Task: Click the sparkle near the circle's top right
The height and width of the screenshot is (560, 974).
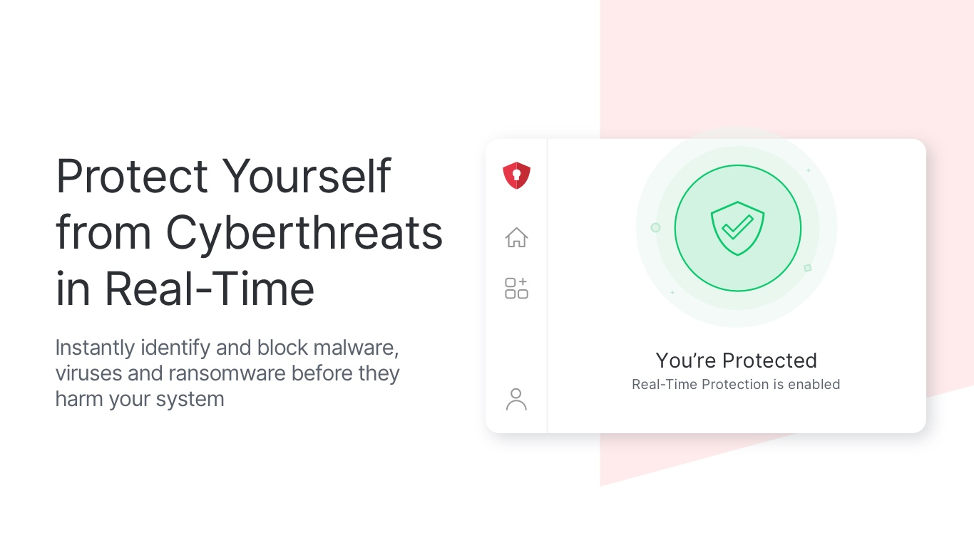Action: click(x=808, y=171)
